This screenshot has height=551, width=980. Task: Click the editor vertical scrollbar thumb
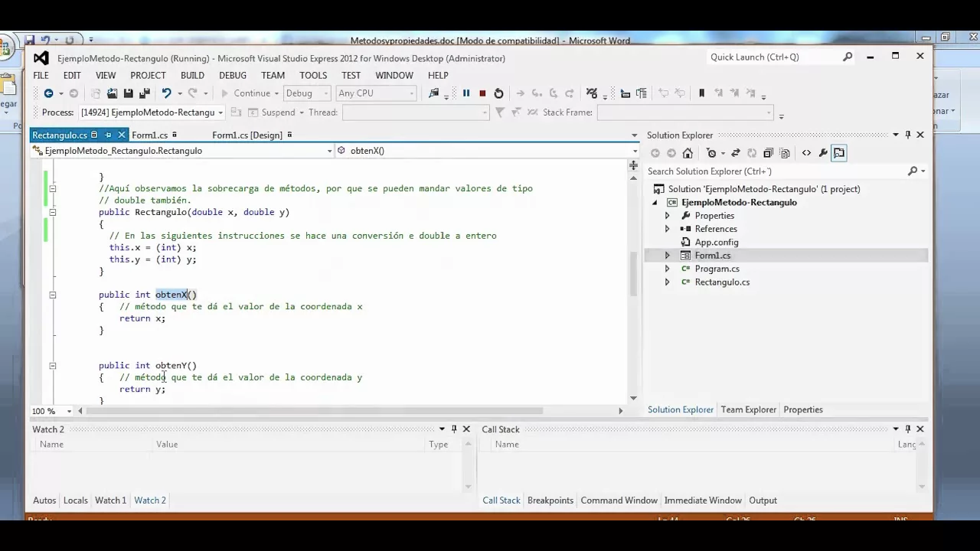(633, 273)
